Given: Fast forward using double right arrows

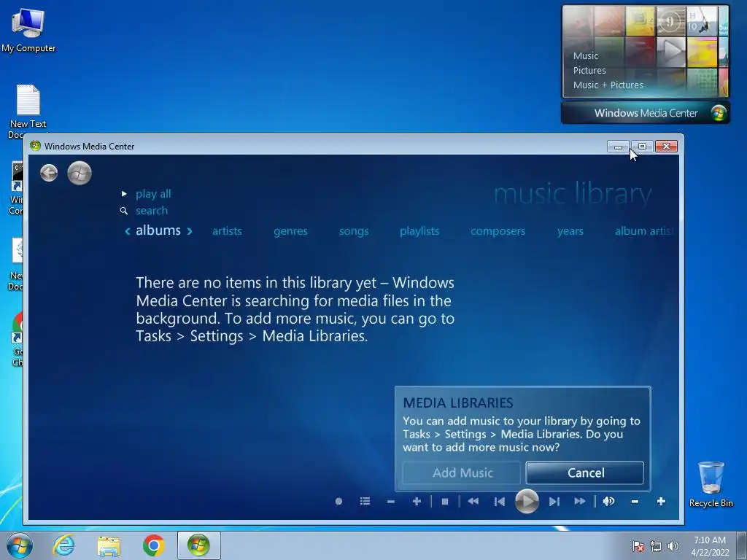Looking at the screenshot, I should point(580,502).
